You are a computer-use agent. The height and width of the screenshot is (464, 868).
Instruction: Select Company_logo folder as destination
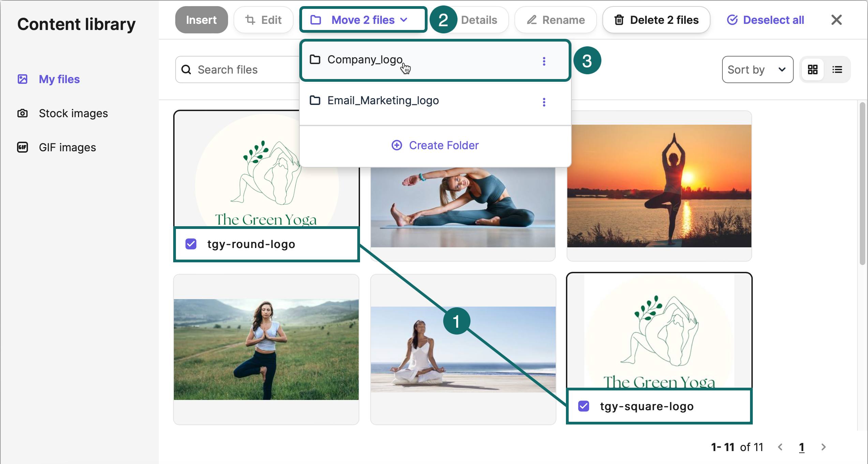[x=365, y=60]
